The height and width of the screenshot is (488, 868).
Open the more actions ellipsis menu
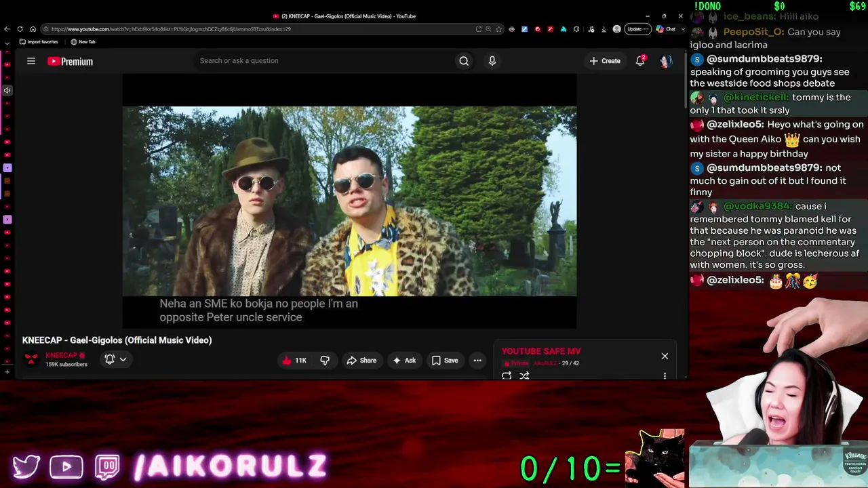pyautogui.click(x=477, y=361)
